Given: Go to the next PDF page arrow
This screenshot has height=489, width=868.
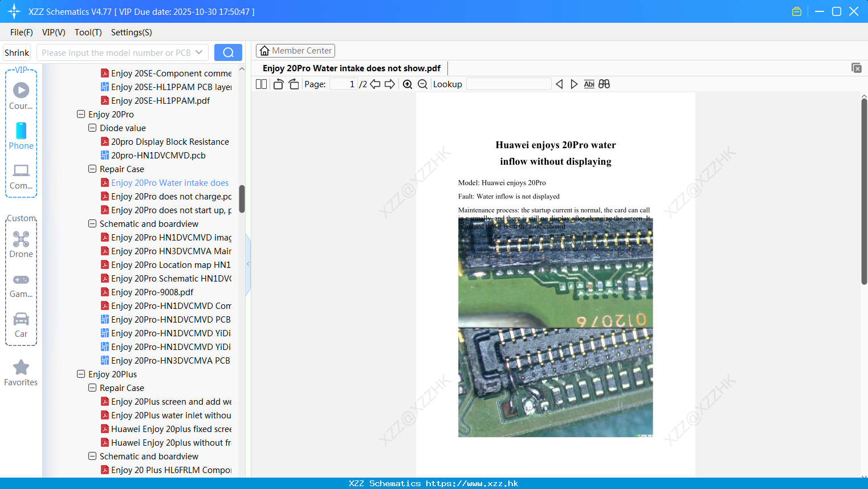Looking at the screenshot, I should pyautogui.click(x=390, y=84).
